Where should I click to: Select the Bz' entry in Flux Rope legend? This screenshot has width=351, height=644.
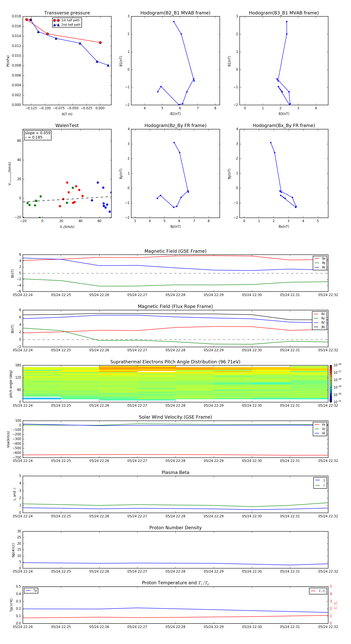pyautogui.click(x=320, y=323)
